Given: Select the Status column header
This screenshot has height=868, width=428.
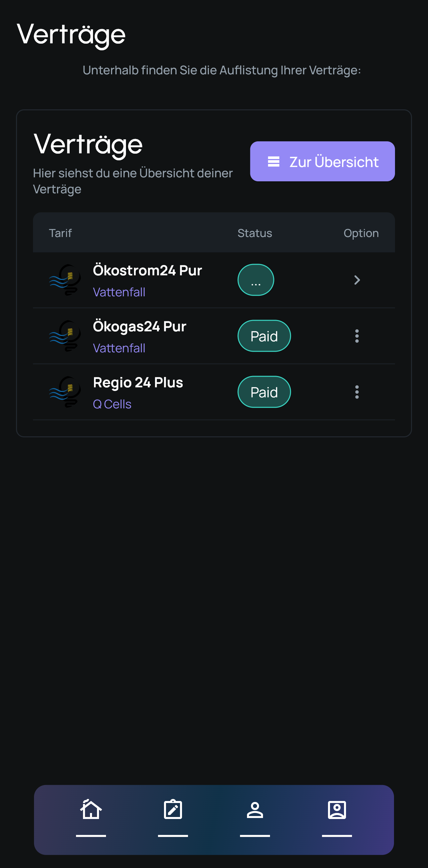Looking at the screenshot, I should [254, 233].
